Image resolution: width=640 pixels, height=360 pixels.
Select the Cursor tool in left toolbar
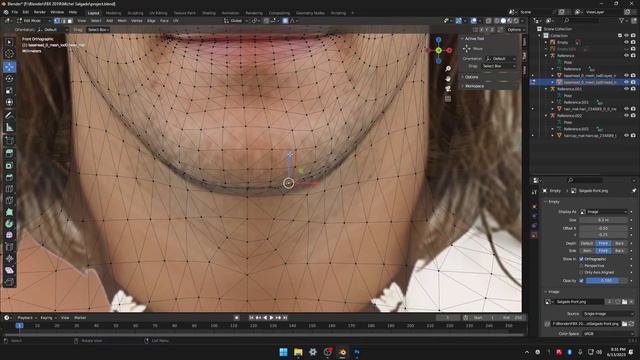click(x=9, y=54)
